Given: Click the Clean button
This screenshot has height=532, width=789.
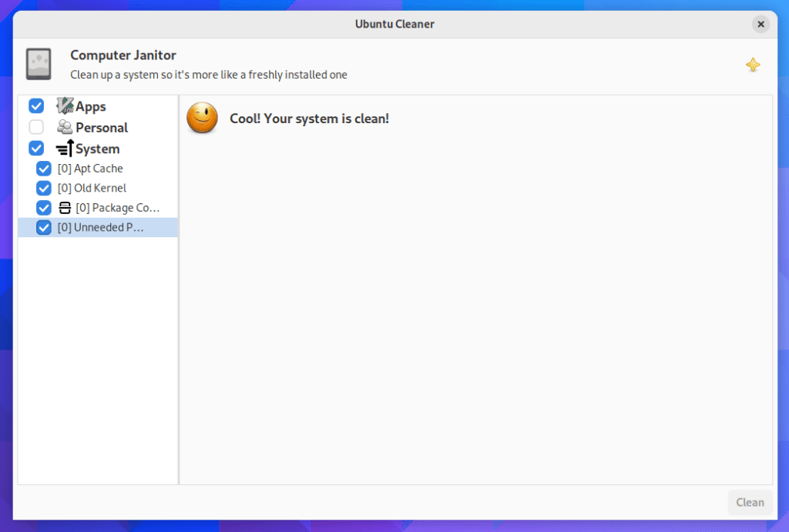Looking at the screenshot, I should (x=749, y=502).
